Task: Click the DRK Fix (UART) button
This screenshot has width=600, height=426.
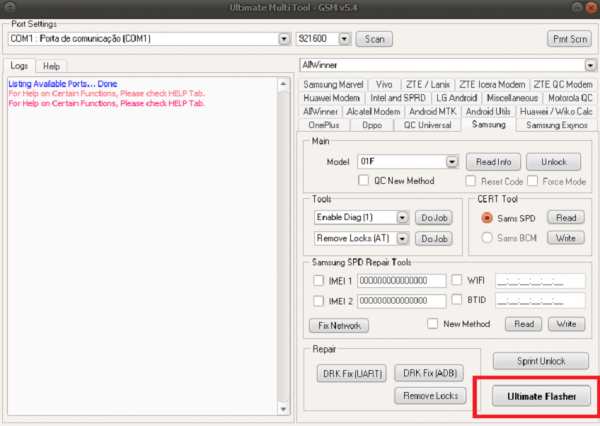Action: 352,374
